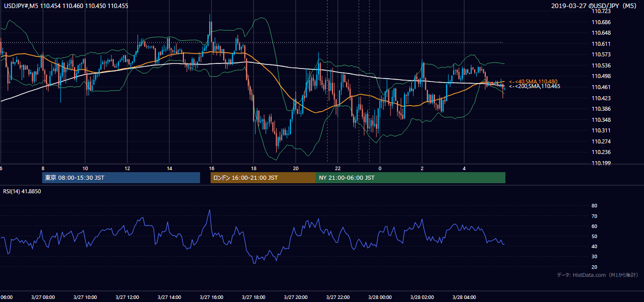
Task: Click hour label 14 under price chart
Action: point(169,168)
